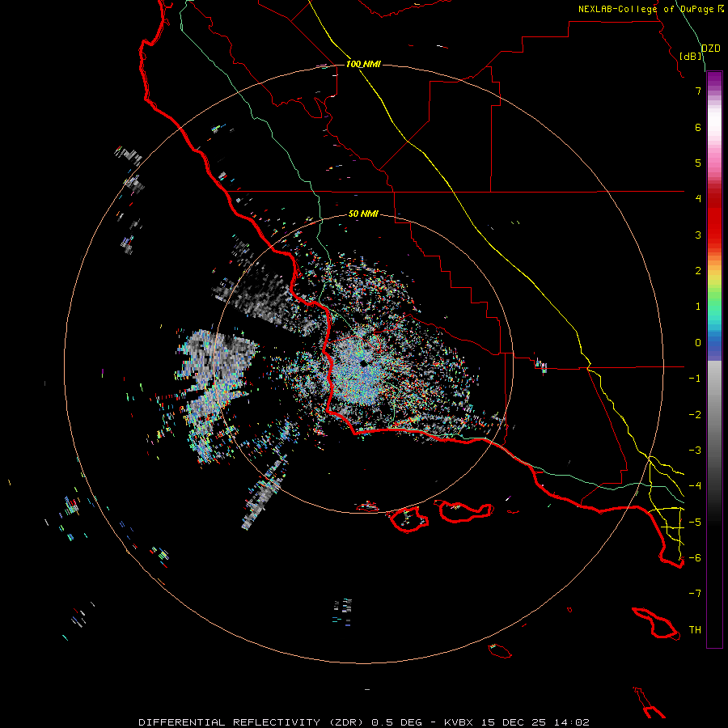Image resolution: width=728 pixels, height=728 pixels.
Task: Click the 4 tick label on color scale
Action: point(698,199)
